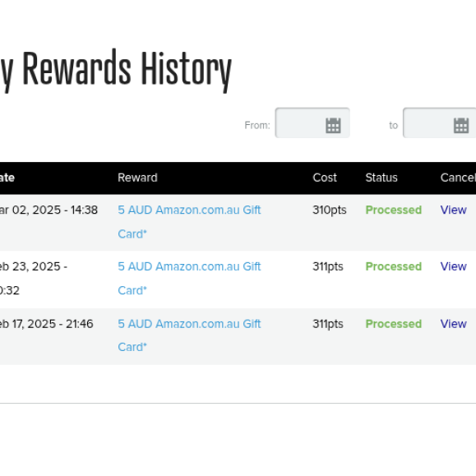Open Feb 17 Amazon gift card reward link
The height and width of the screenshot is (476, 476).
(x=189, y=335)
